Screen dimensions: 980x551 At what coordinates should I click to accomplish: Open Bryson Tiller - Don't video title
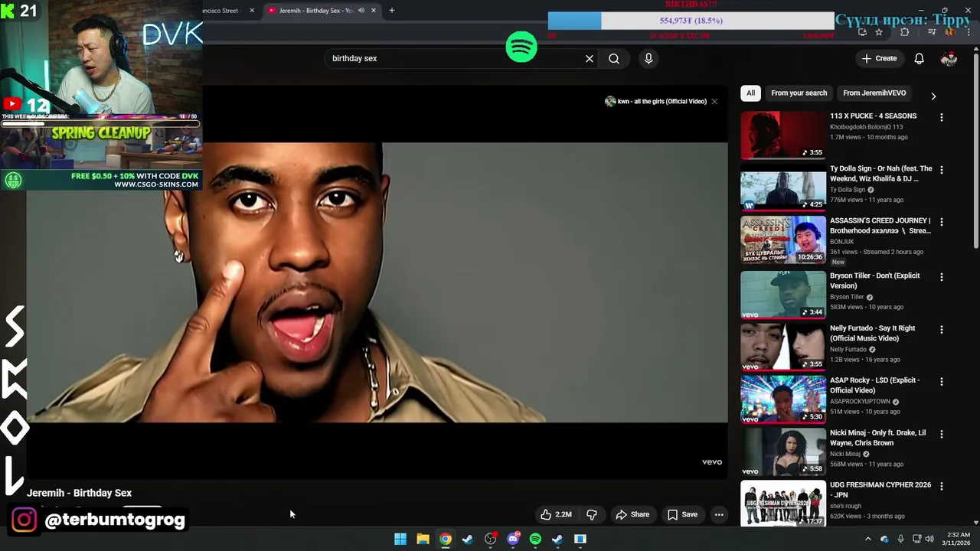875,280
